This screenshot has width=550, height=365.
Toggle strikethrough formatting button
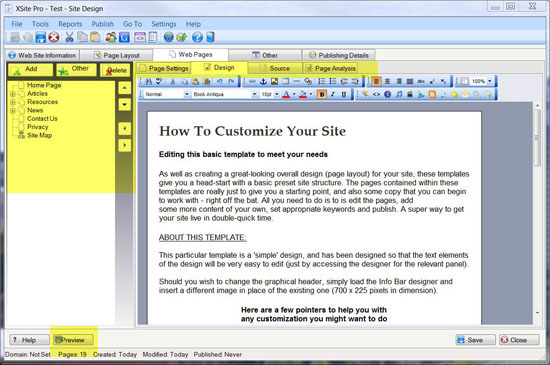[421, 82]
